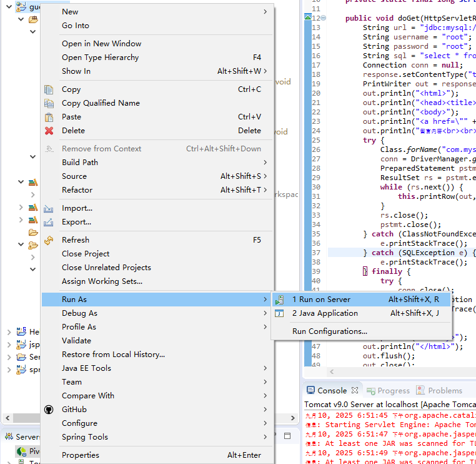Image resolution: width=476 pixels, height=464 pixels.
Task: Click the Paste clipboard icon
Action: (49, 117)
